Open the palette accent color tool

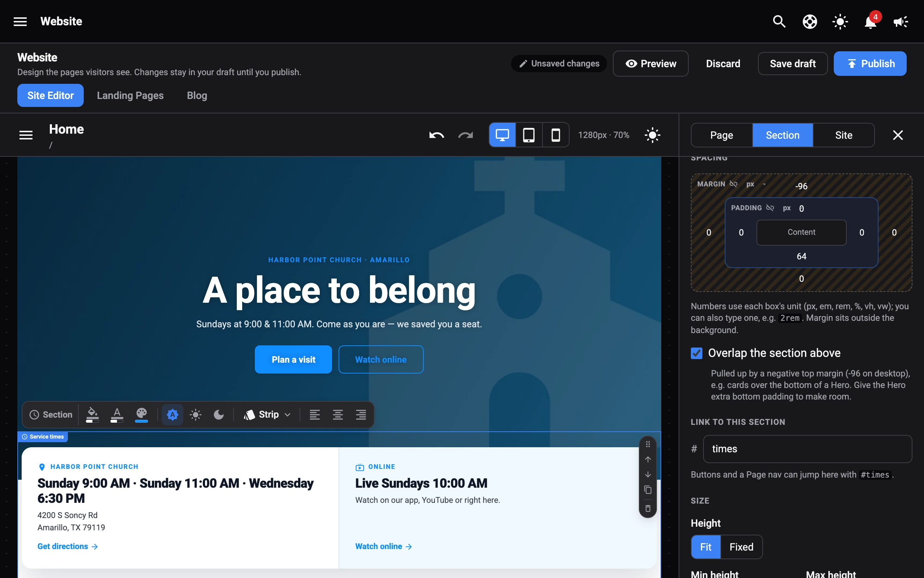pos(141,415)
